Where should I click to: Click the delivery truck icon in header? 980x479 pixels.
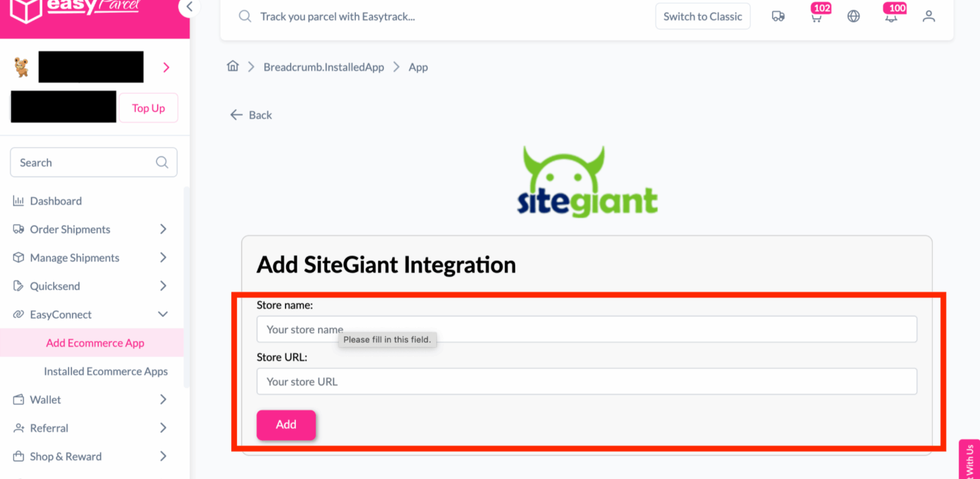coord(778,16)
